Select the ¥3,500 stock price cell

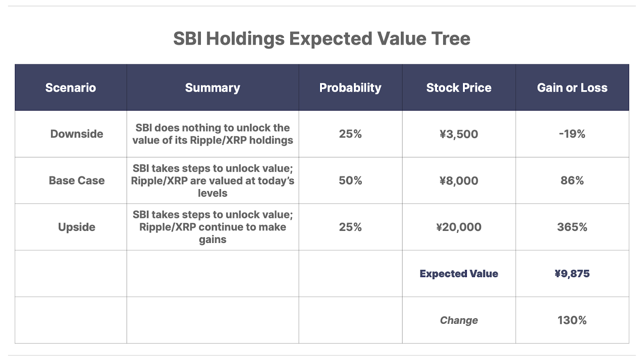(x=459, y=134)
